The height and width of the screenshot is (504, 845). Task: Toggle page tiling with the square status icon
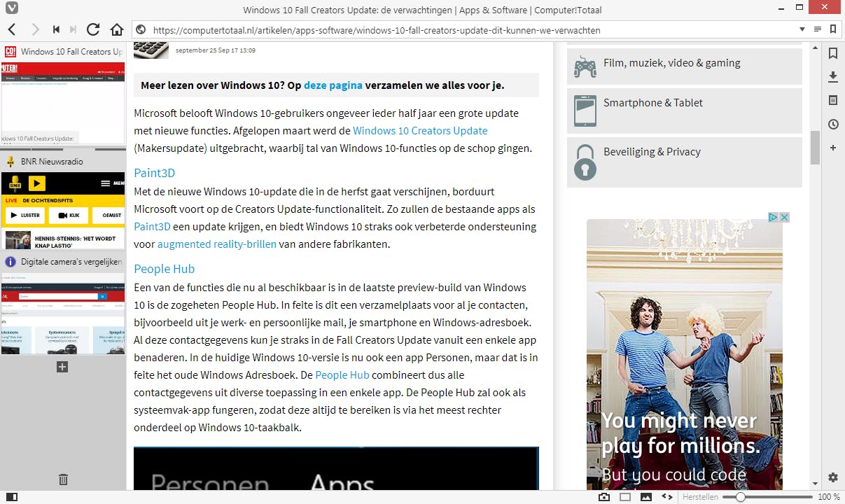[x=624, y=496]
